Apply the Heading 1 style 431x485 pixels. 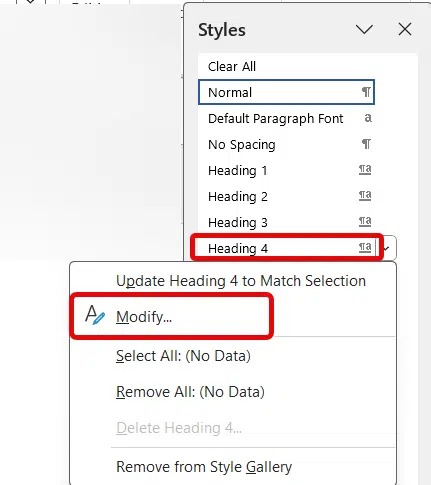286,170
